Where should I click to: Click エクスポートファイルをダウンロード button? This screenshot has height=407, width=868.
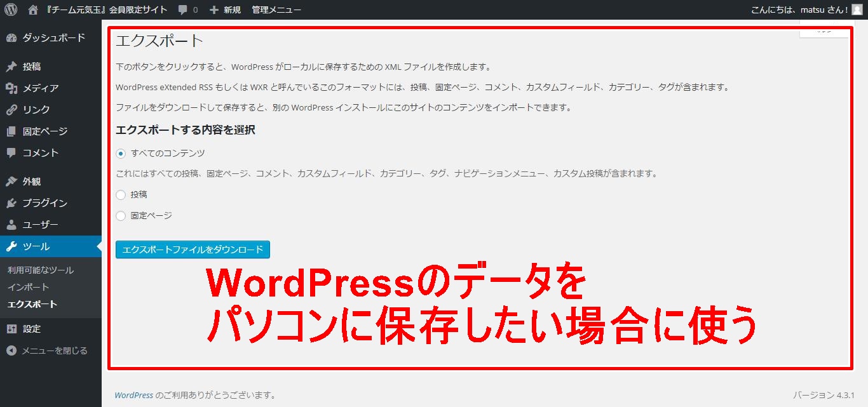click(x=193, y=250)
